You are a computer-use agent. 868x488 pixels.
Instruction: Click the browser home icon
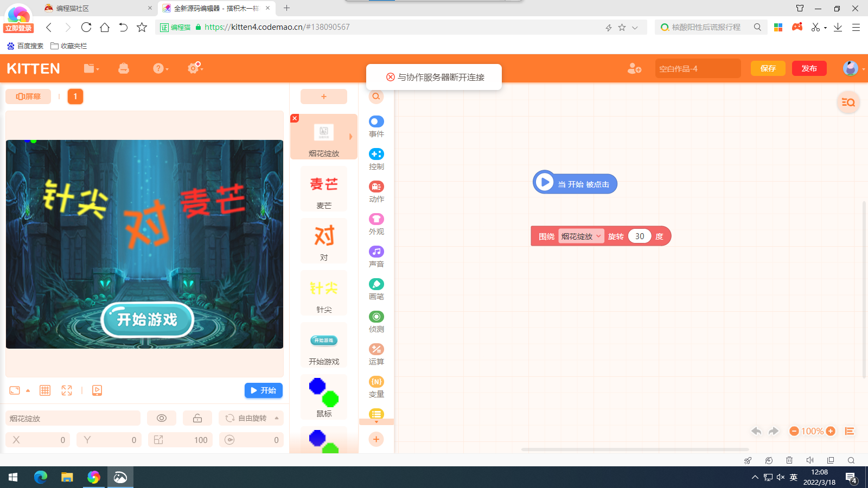pos(105,27)
